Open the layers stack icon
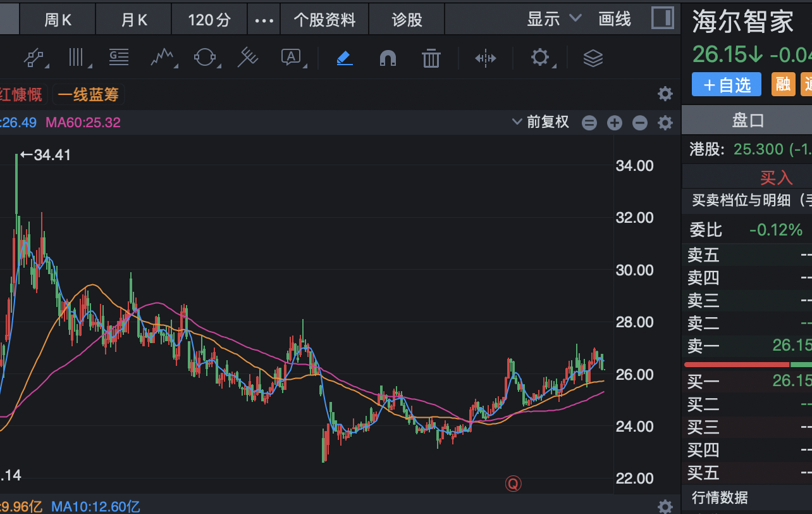Screen dimensions: 812x514 (593, 58)
